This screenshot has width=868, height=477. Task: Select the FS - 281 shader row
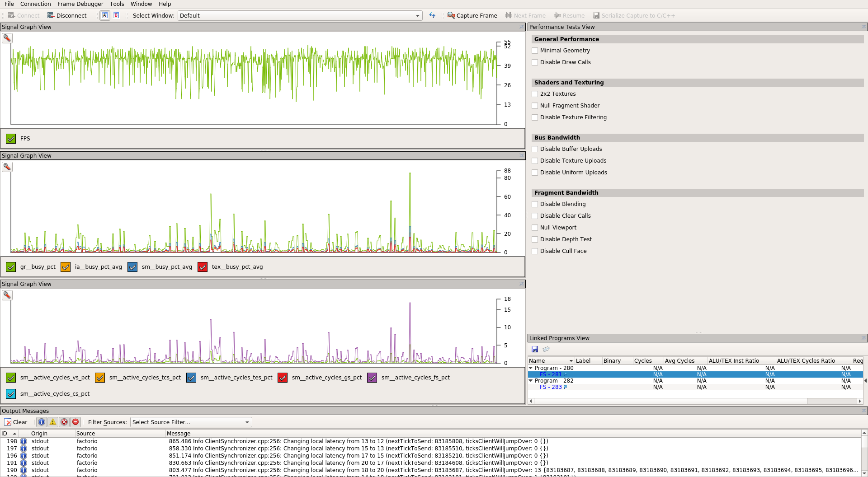(x=695, y=374)
